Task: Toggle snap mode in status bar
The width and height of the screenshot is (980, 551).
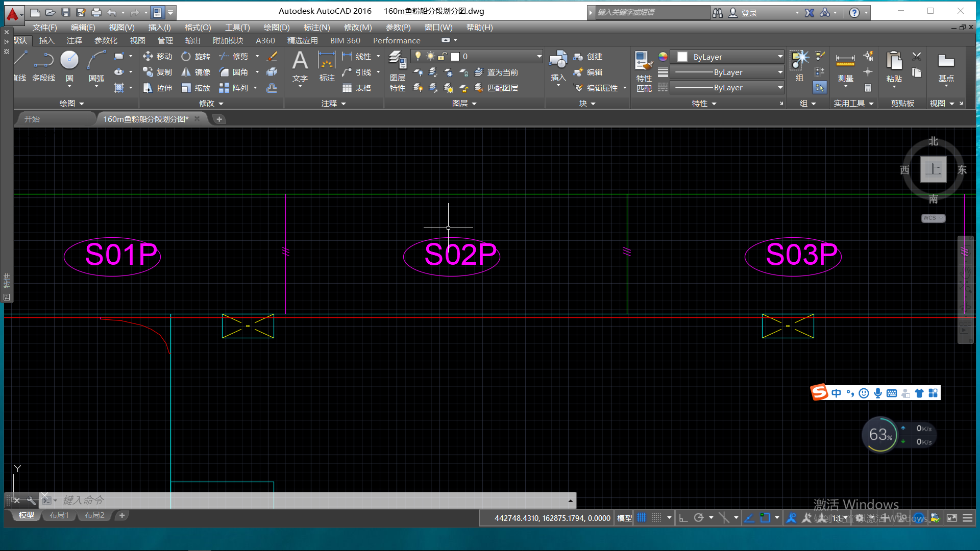Action: [x=657, y=518]
